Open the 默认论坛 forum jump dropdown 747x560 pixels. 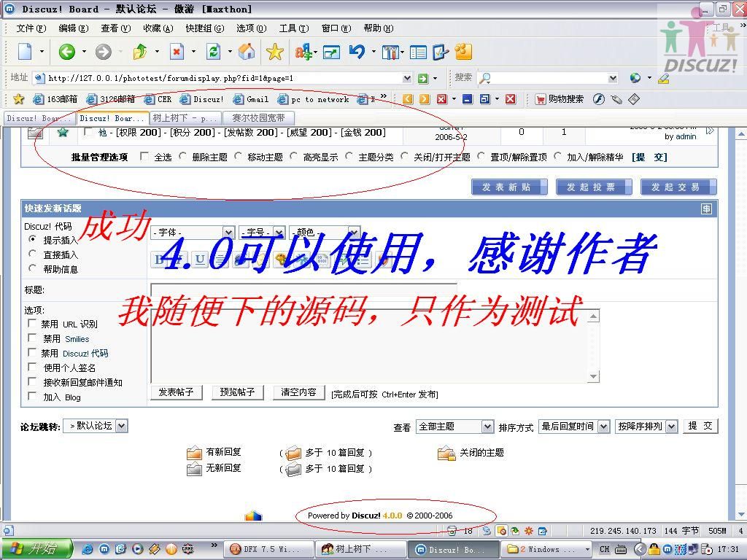pos(96,426)
